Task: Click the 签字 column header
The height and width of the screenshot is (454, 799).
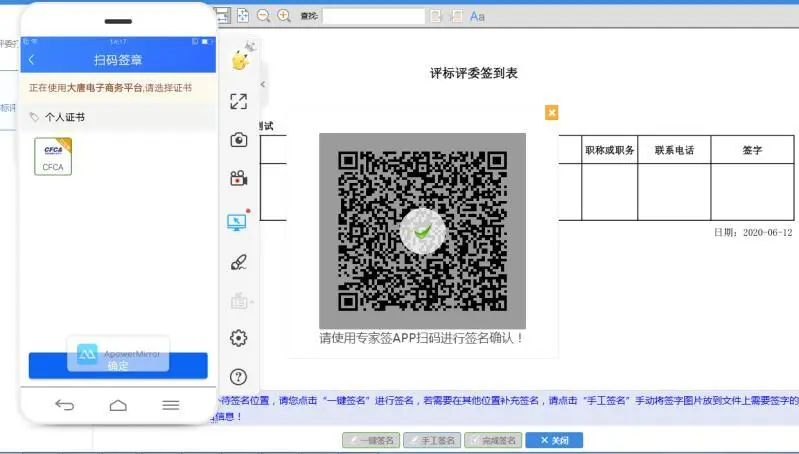Action: pyautogui.click(x=752, y=150)
